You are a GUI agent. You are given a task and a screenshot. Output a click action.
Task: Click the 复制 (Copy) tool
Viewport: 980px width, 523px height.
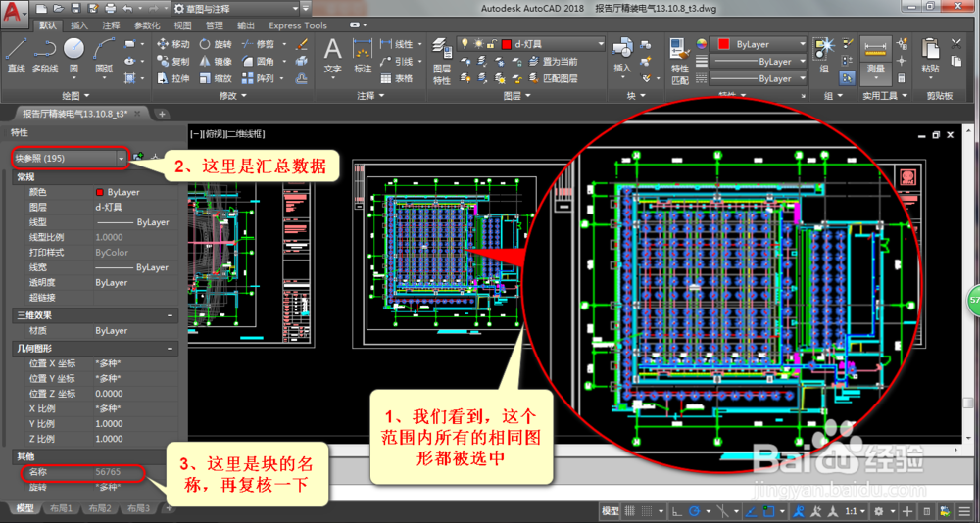point(173,62)
